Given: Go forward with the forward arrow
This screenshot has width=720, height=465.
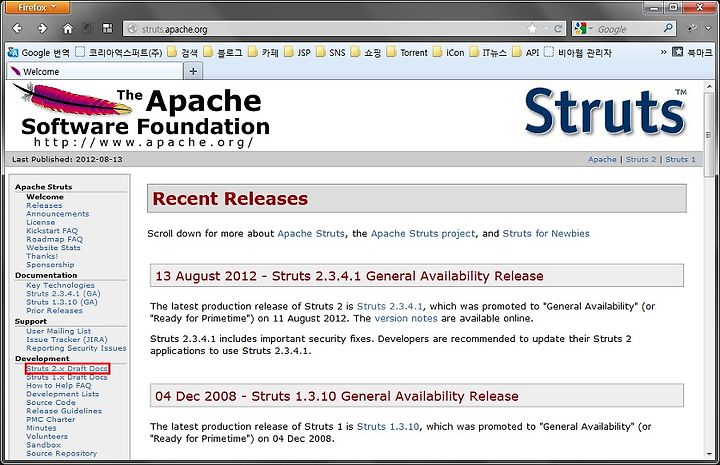Looking at the screenshot, I should pyautogui.click(x=42, y=28).
